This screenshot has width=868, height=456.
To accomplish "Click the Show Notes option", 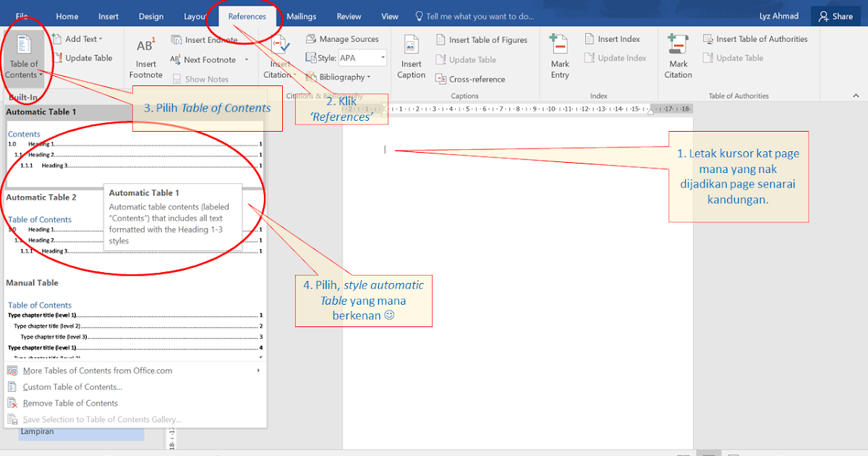I will pos(200,80).
